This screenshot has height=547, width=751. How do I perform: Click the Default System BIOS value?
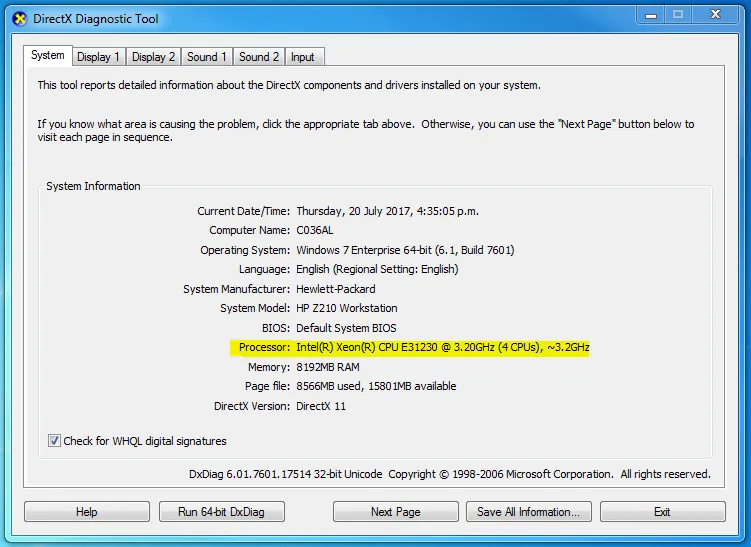[346, 328]
